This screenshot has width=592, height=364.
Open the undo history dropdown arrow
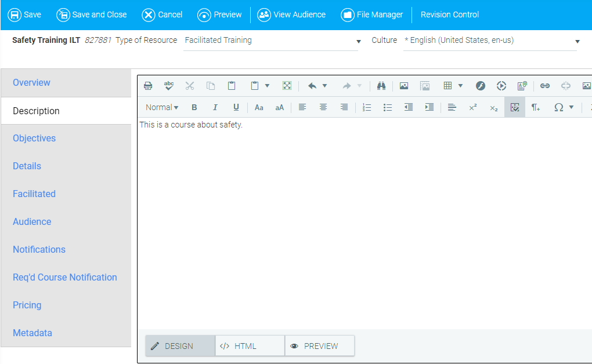(324, 86)
